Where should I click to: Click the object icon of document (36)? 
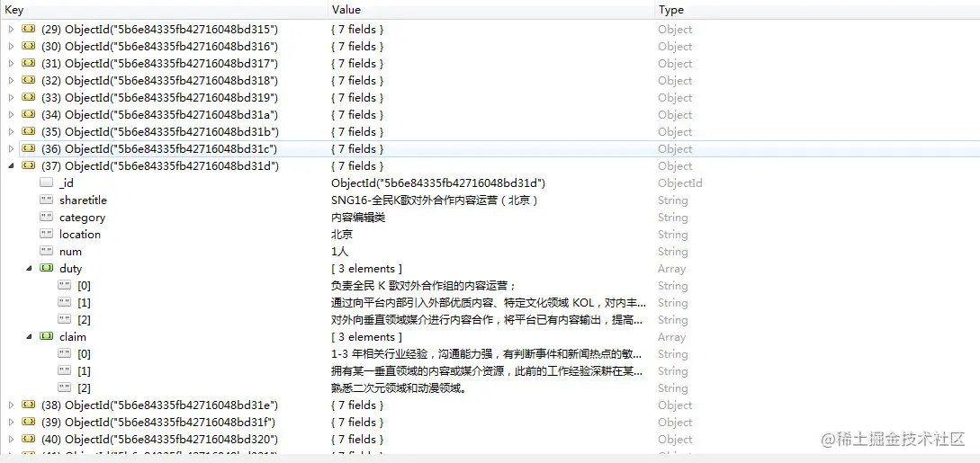click(x=28, y=148)
